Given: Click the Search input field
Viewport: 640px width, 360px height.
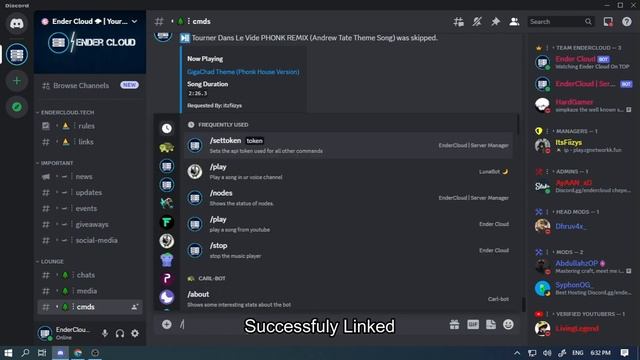Looking at the screenshot, I should [x=560, y=22].
